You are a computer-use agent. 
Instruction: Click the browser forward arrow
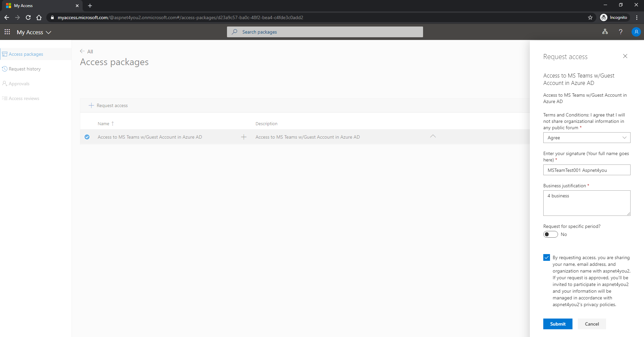pos(17,17)
